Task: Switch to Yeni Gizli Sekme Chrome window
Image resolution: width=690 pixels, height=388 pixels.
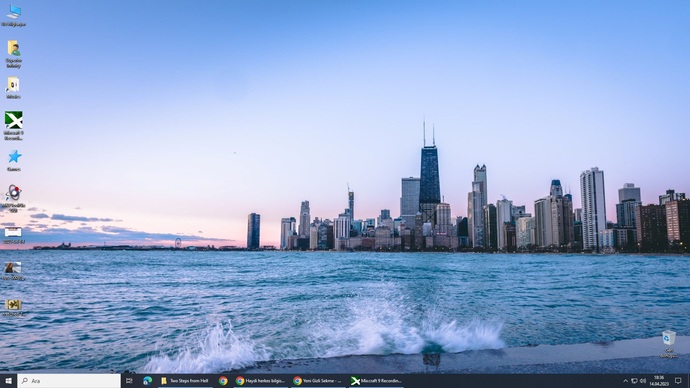Action: 318,381
